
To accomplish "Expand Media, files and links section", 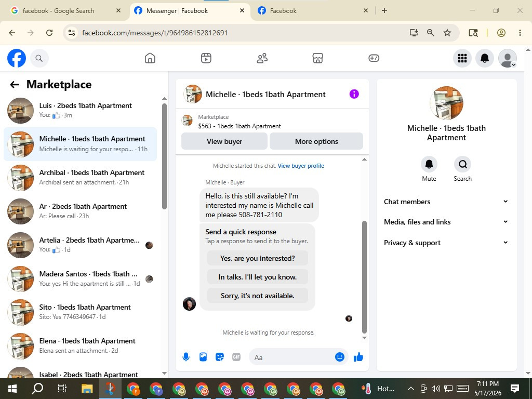I will [x=446, y=222].
